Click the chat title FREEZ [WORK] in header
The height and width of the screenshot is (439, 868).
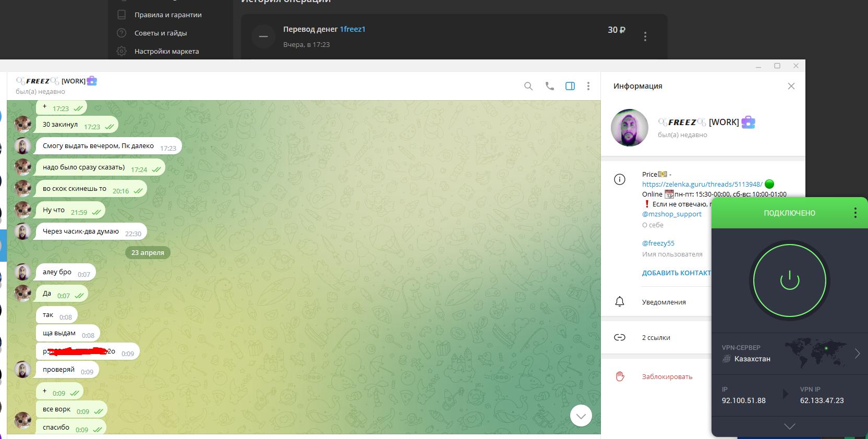pos(56,81)
